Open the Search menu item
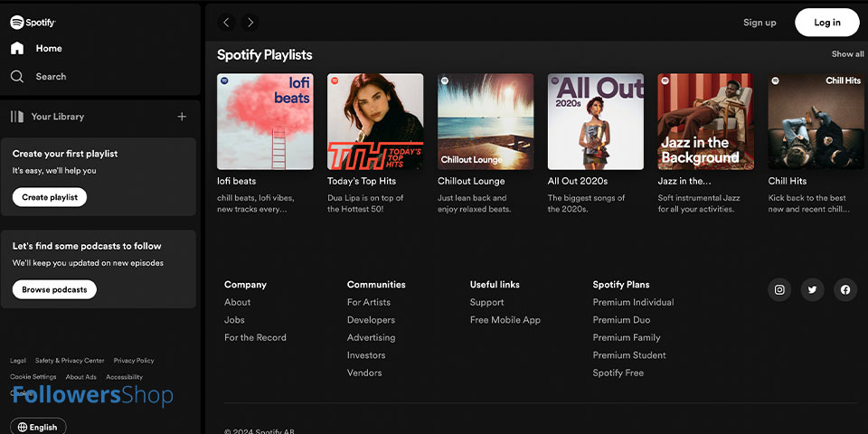This screenshot has height=434, width=868. pyautogui.click(x=51, y=76)
